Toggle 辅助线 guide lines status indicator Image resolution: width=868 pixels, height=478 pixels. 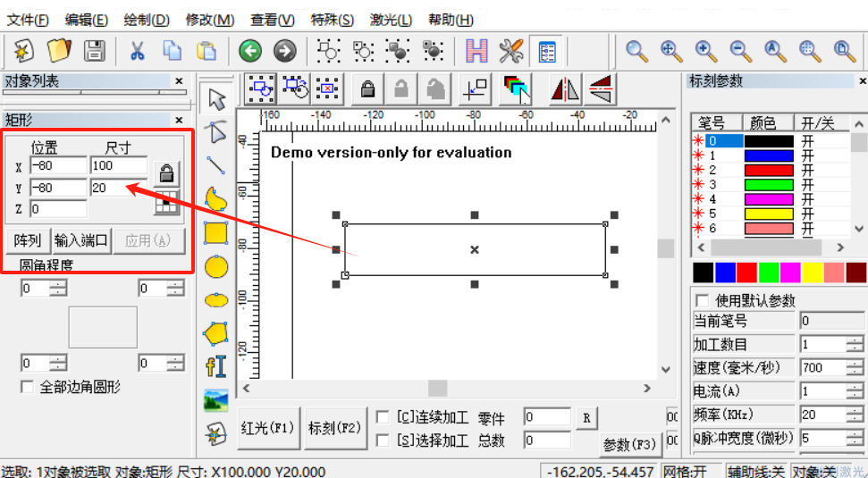(x=755, y=472)
